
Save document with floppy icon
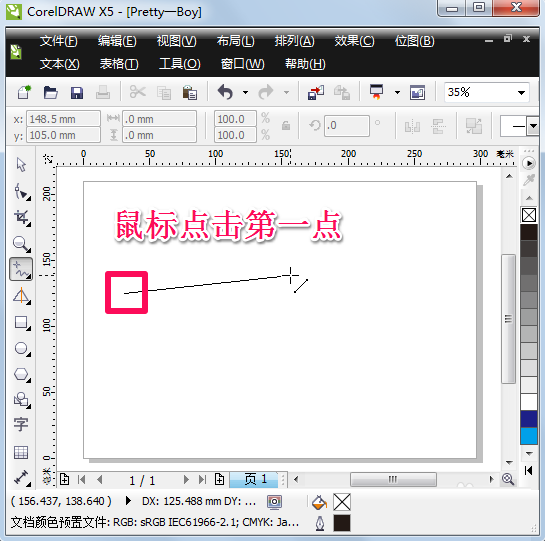(x=77, y=93)
